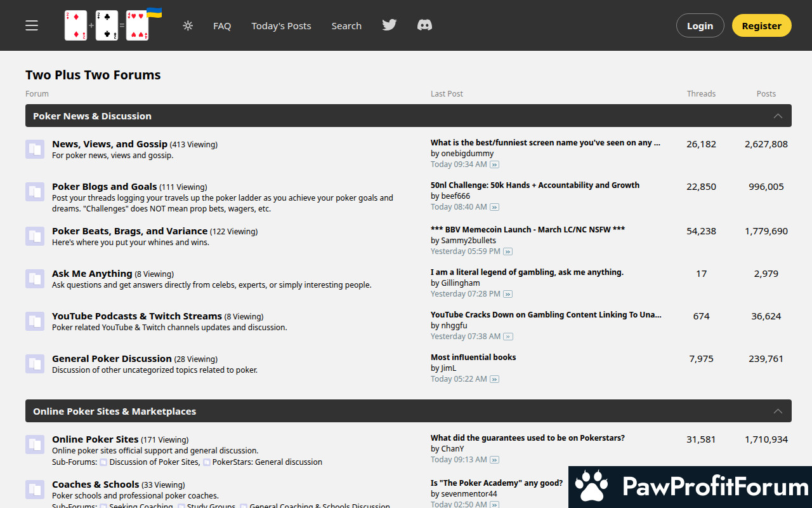Click the PokerStars: General discussion sub-forum icon
This screenshot has height=508, width=812.
[207, 462]
